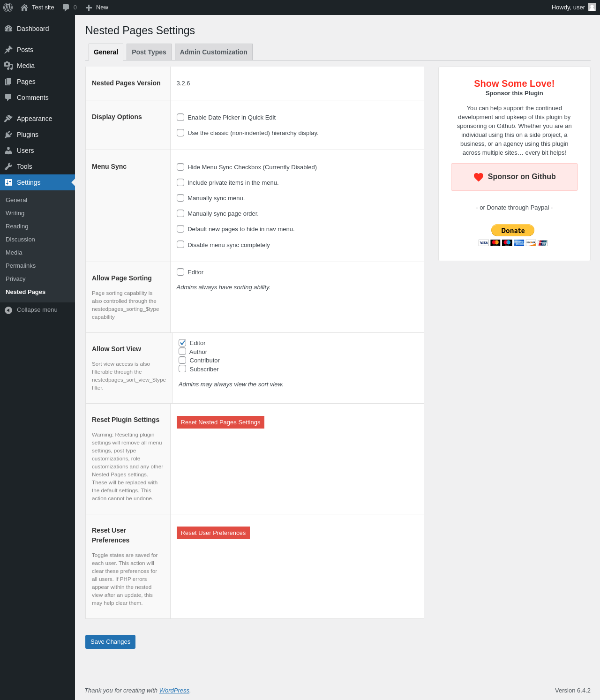Follow the WordPress link in footer
600x700 pixels.
click(174, 691)
